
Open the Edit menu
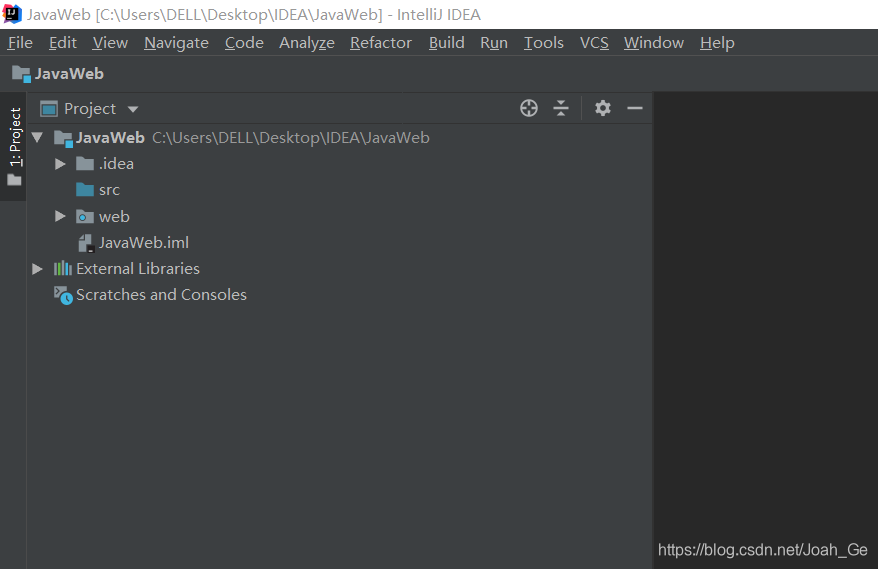coord(63,43)
